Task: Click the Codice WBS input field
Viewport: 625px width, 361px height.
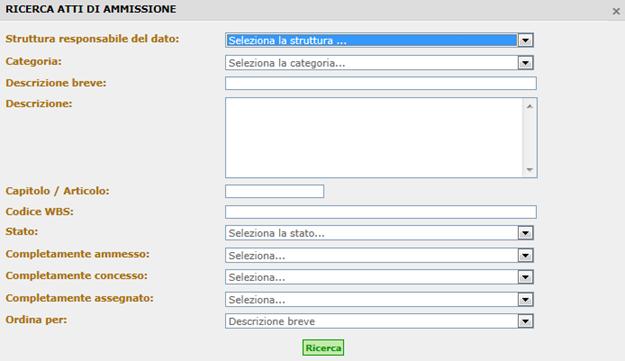Action: tap(381, 212)
